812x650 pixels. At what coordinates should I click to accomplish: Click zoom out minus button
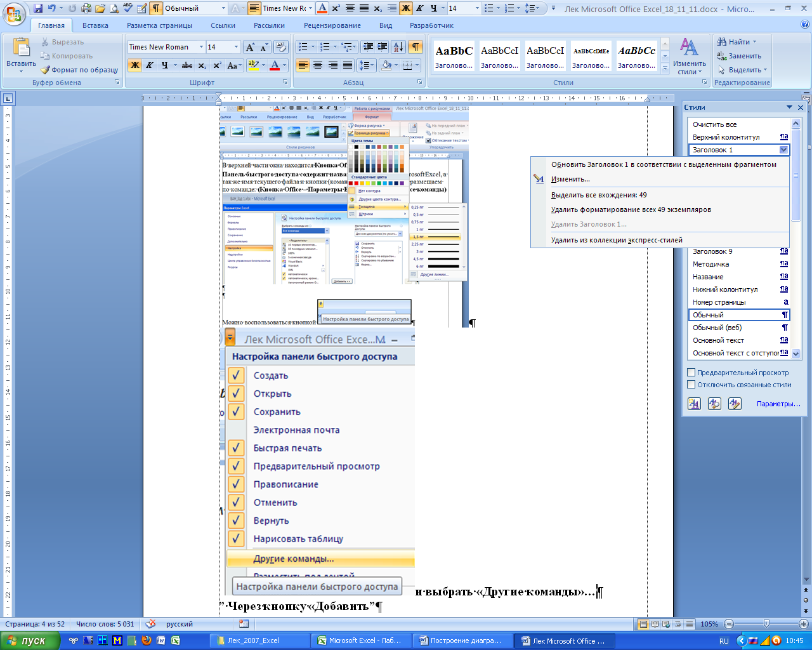point(729,624)
